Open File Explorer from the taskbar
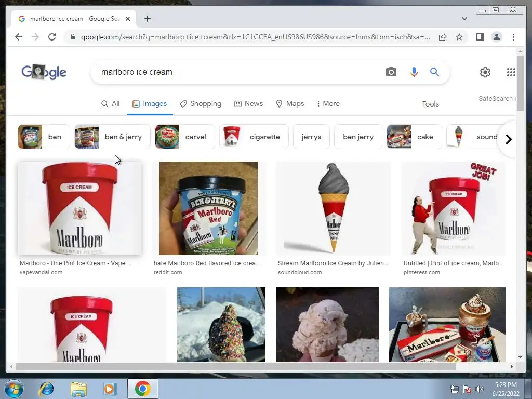Screen dimensions: 532x399 tap(78, 389)
